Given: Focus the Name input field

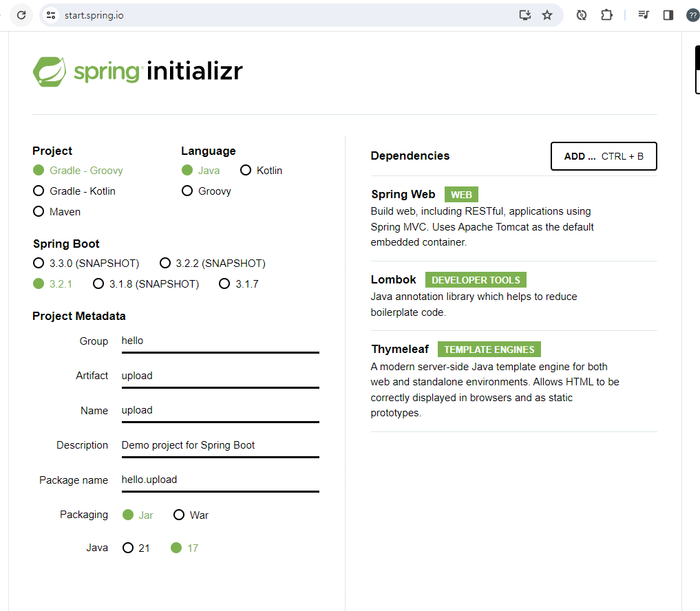Looking at the screenshot, I should (220, 411).
